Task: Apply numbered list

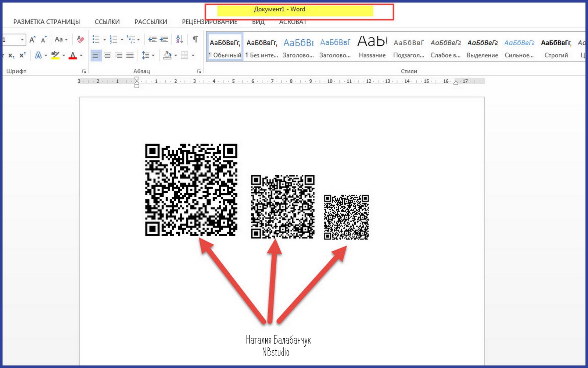Action: (x=114, y=39)
